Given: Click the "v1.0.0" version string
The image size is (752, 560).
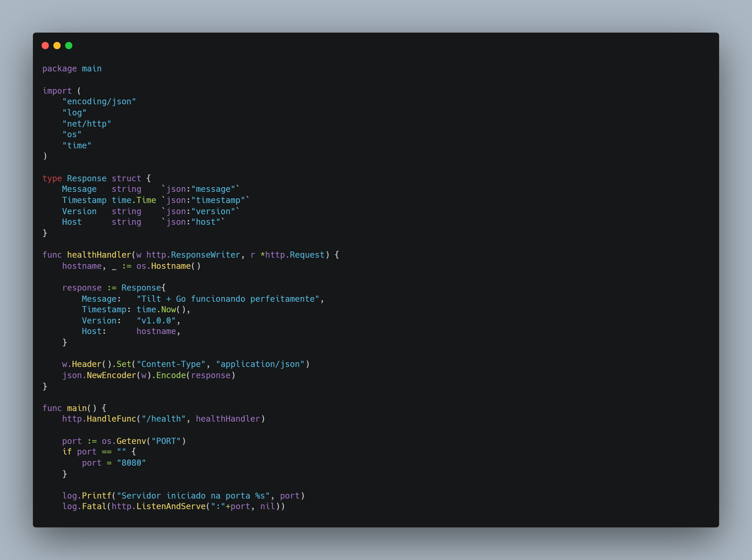Looking at the screenshot, I should [156, 321].
